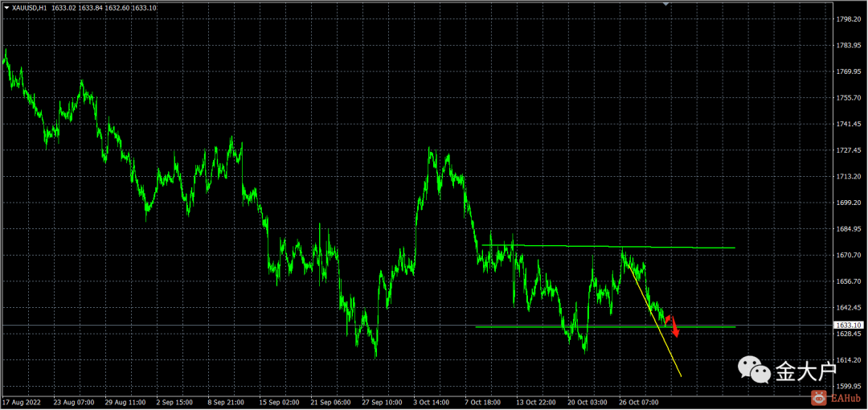Click the 1755.70 price scale label

point(850,97)
